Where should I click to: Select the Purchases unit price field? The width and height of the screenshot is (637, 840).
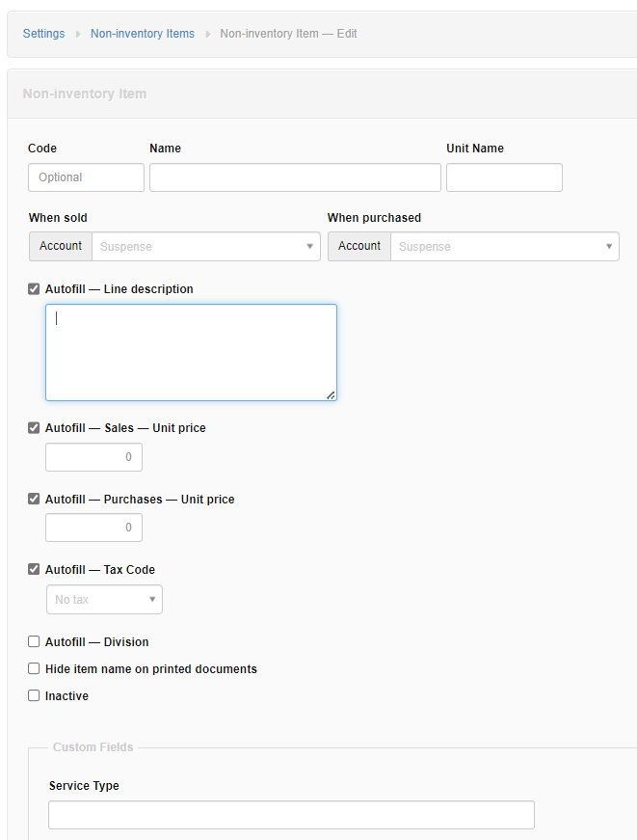(x=93, y=528)
